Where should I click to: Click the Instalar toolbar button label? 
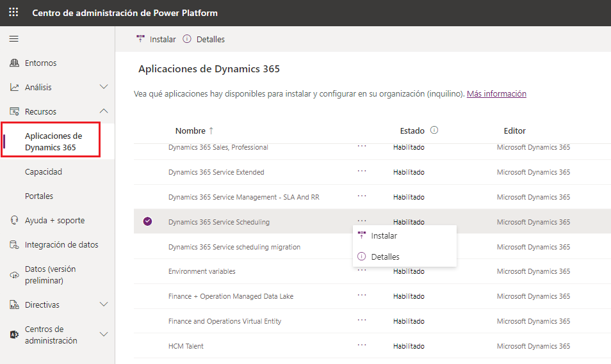[x=163, y=39]
